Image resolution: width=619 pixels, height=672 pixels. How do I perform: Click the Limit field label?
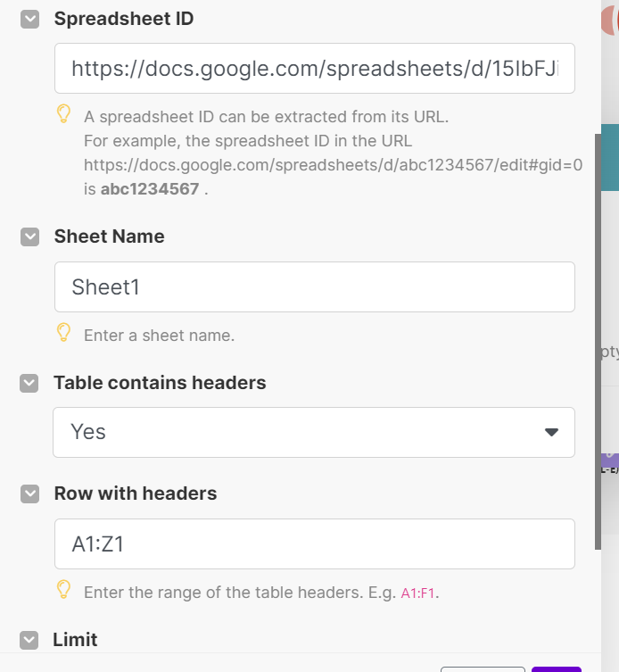pyautogui.click(x=76, y=640)
